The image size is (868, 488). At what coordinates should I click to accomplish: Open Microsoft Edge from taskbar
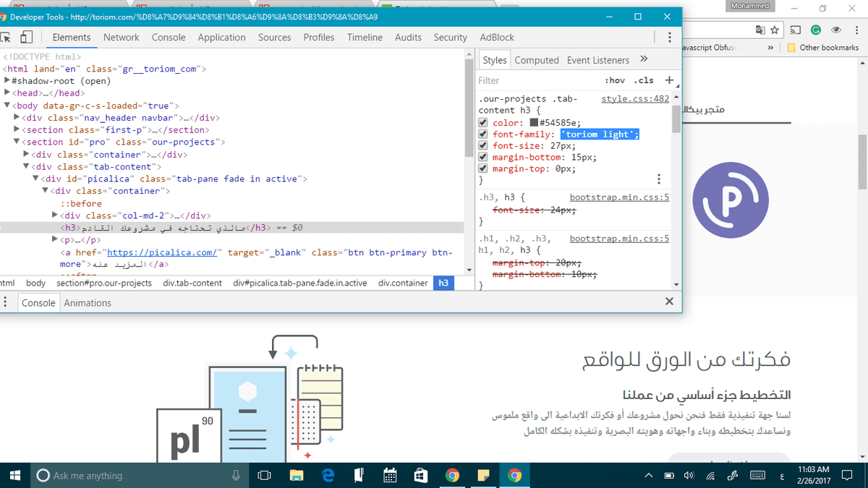click(x=328, y=475)
